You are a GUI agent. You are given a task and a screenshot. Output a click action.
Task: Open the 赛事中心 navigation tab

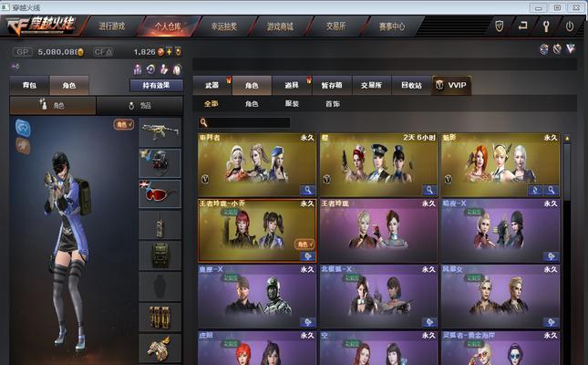(391, 26)
